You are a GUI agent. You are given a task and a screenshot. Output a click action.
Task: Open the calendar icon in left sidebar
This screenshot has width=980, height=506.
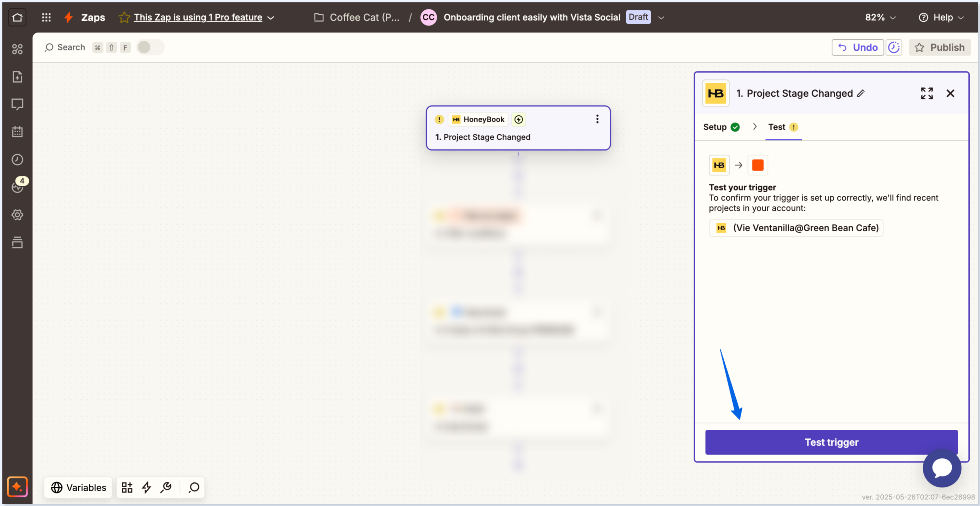(x=17, y=132)
